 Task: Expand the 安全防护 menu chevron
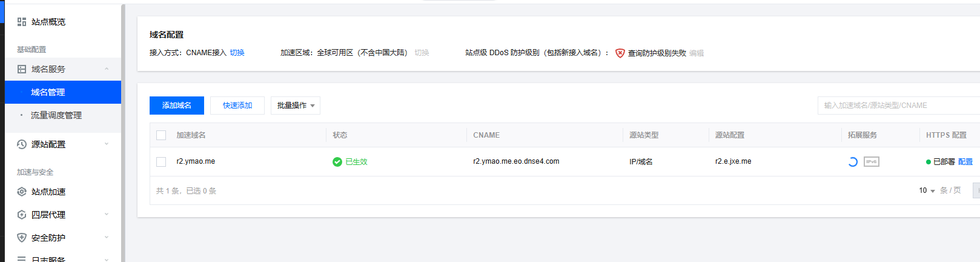[x=107, y=238]
